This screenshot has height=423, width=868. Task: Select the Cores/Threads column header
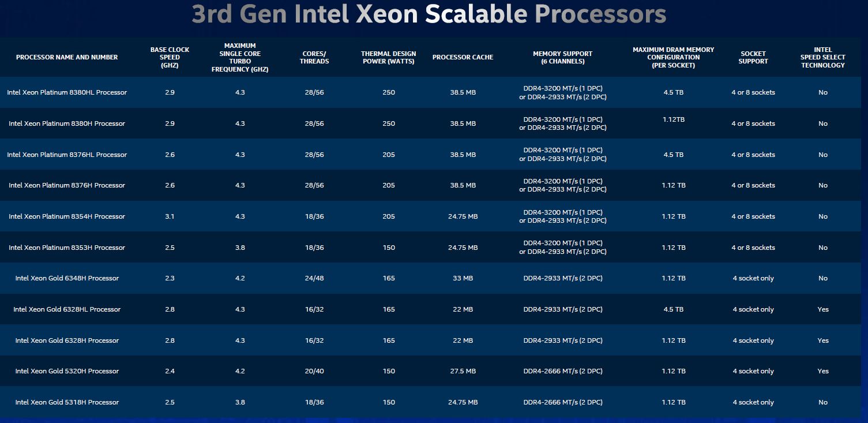tap(314, 57)
